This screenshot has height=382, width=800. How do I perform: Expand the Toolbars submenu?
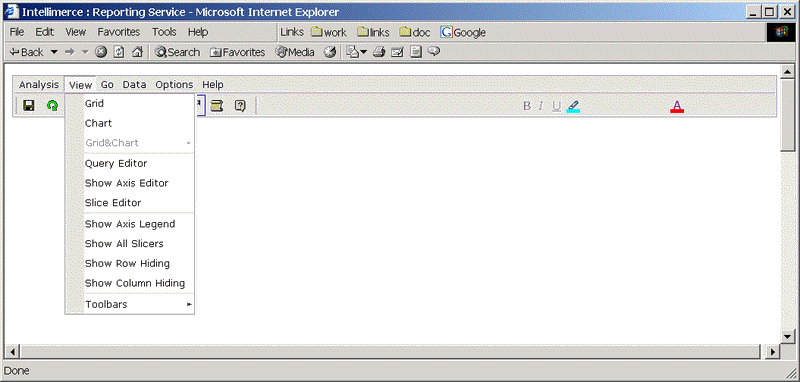click(130, 304)
